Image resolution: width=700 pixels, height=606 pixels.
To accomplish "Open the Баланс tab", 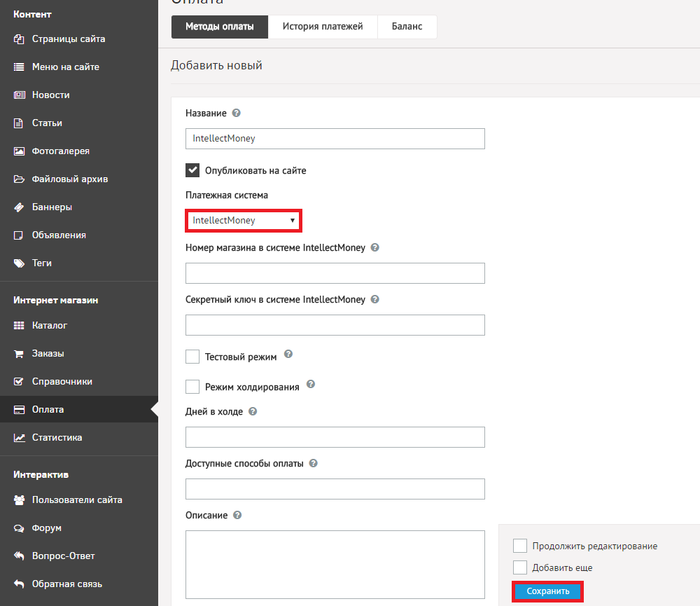I will [x=407, y=27].
